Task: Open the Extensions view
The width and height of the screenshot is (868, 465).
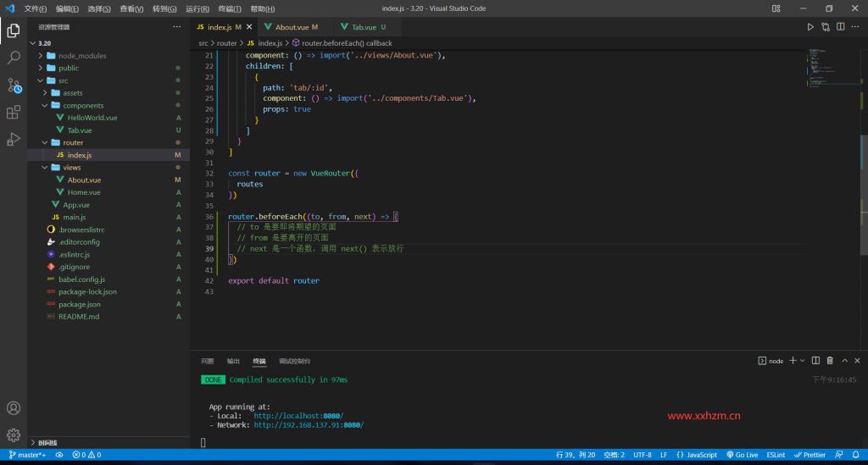Action: pos(14,112)
